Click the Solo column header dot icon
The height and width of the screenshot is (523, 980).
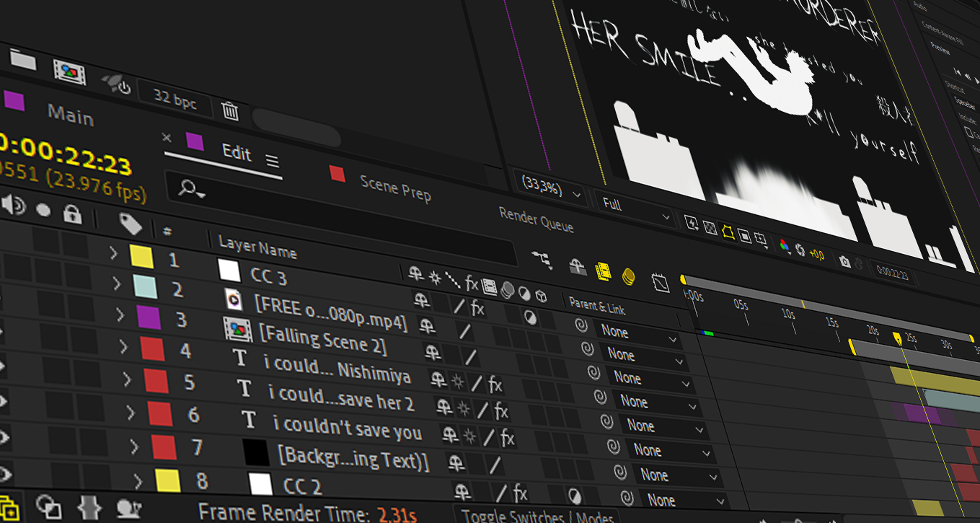click(44, 210)
